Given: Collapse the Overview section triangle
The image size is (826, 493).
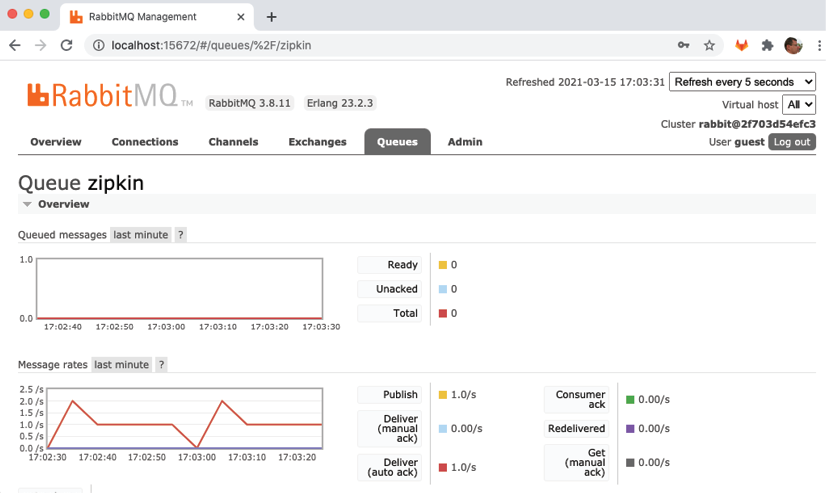Looking at the screenshot, I should pyautogui.click(x=27, y=204).
